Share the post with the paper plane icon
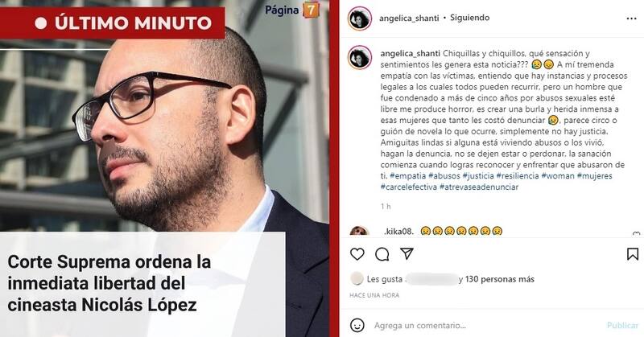The width and height of the screenshot is (644, 337). click(x=407, y=253)
